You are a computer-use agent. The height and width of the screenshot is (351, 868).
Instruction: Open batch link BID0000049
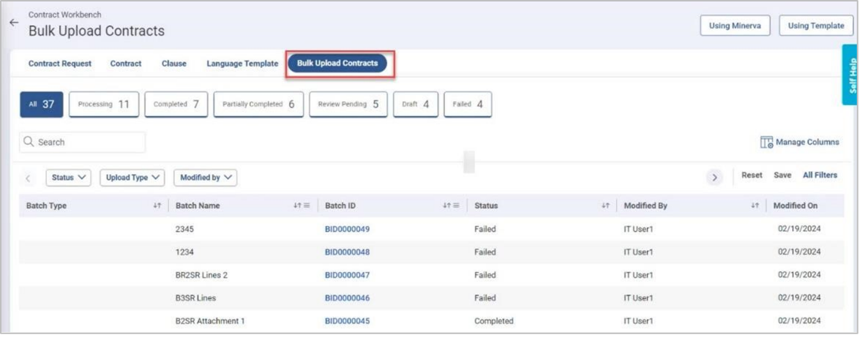pos(347,229)
